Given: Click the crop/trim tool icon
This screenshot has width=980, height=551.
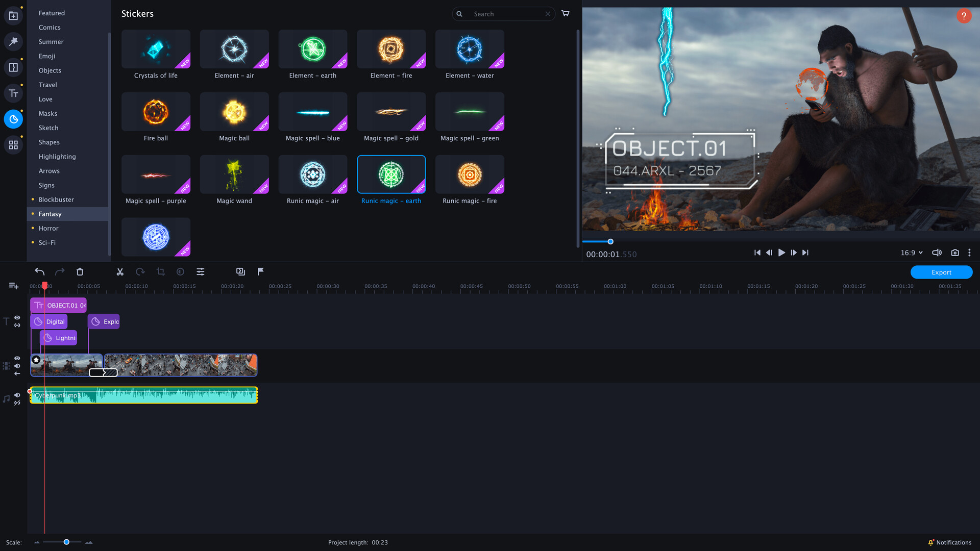Looking at the screenshot, I should pos(160,271).
